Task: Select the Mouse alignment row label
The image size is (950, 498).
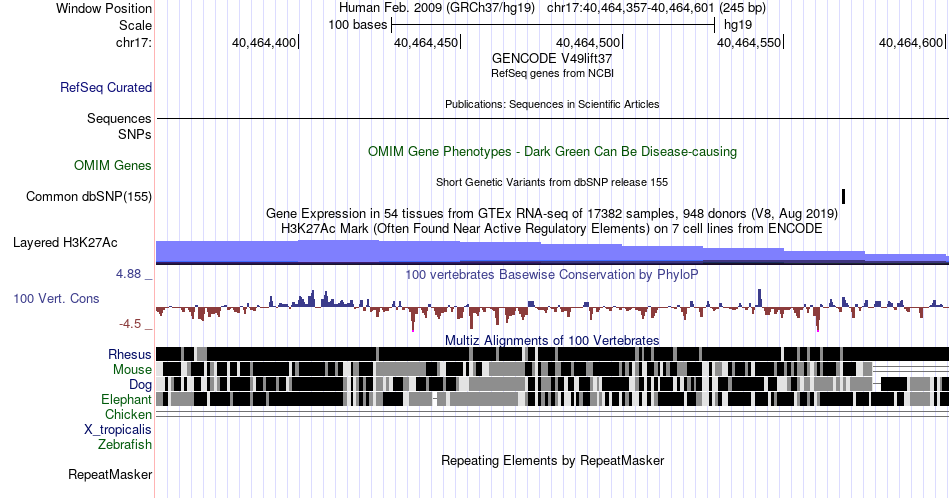Action: pyautogui.click(x=132, y=370)
